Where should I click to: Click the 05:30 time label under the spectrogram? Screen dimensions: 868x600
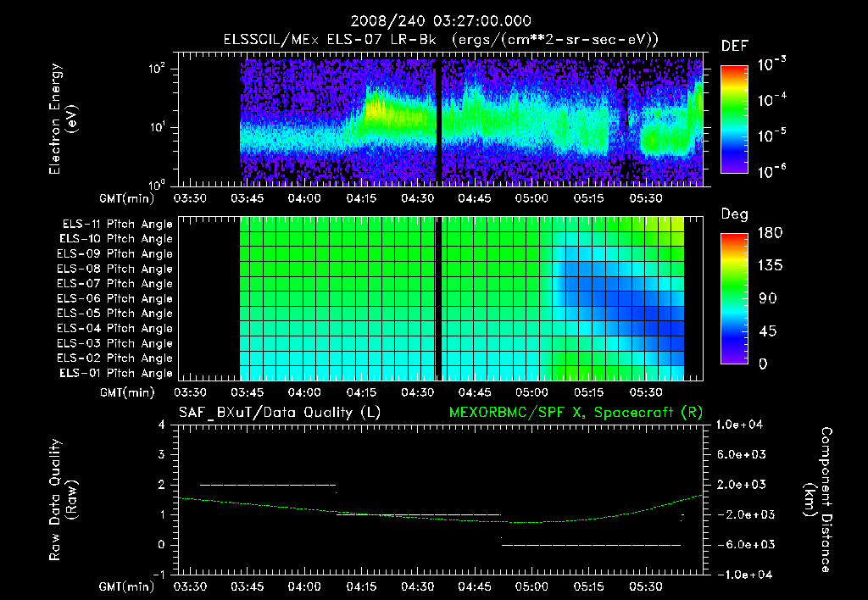pyautogui.click(x=645, y=198)
